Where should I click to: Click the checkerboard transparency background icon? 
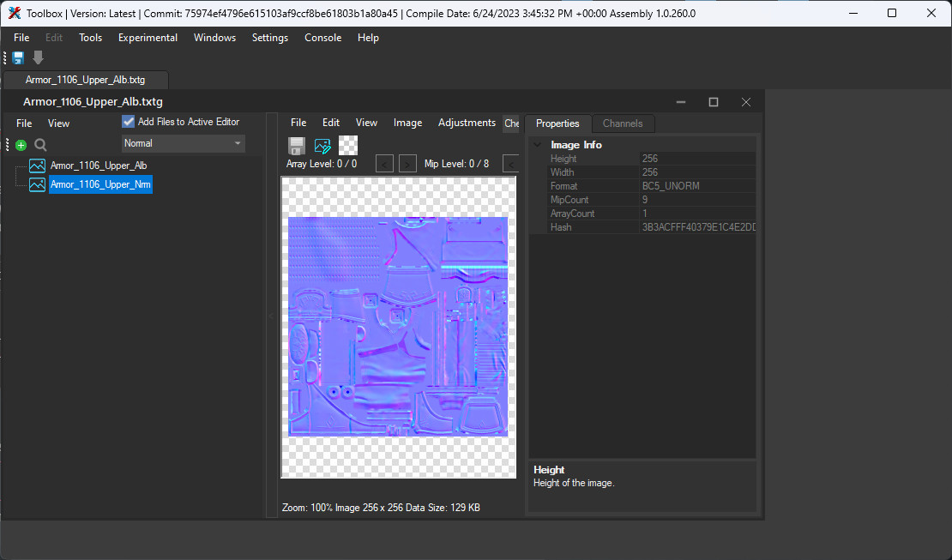pos(347,146)
